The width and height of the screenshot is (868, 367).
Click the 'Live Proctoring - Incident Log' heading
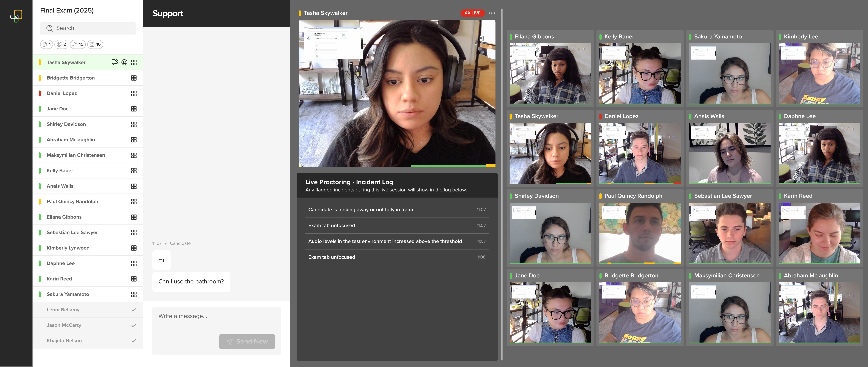349,182
